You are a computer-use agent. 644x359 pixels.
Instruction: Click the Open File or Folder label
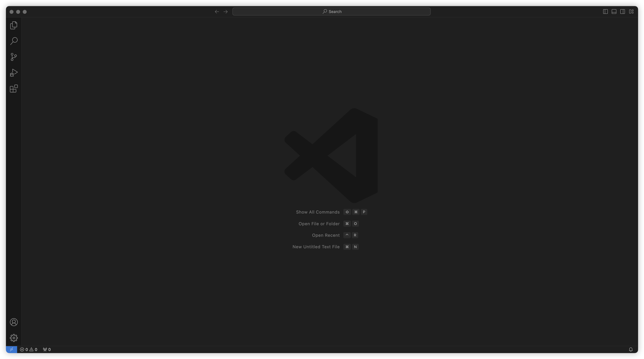[x=319, y=224]
